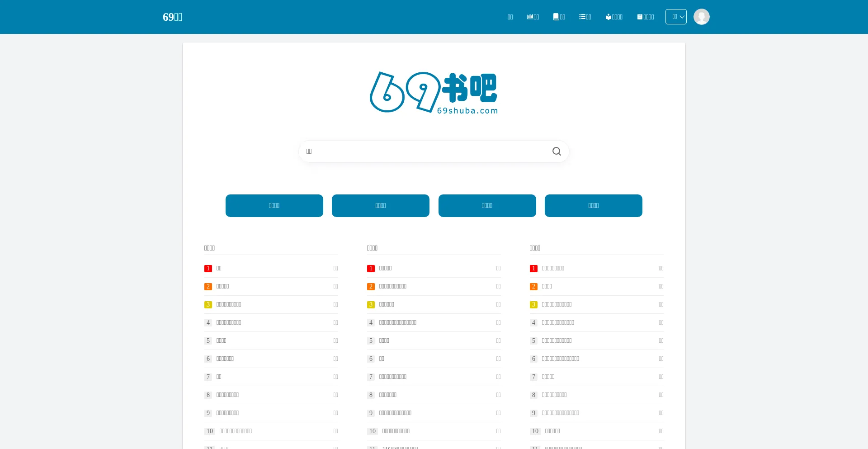Image resolution: width=868 pixels, height=449 pixels.
Task: Click the large 69shuba.com logo
Action: pyautogui.click(x=434, y=92)
